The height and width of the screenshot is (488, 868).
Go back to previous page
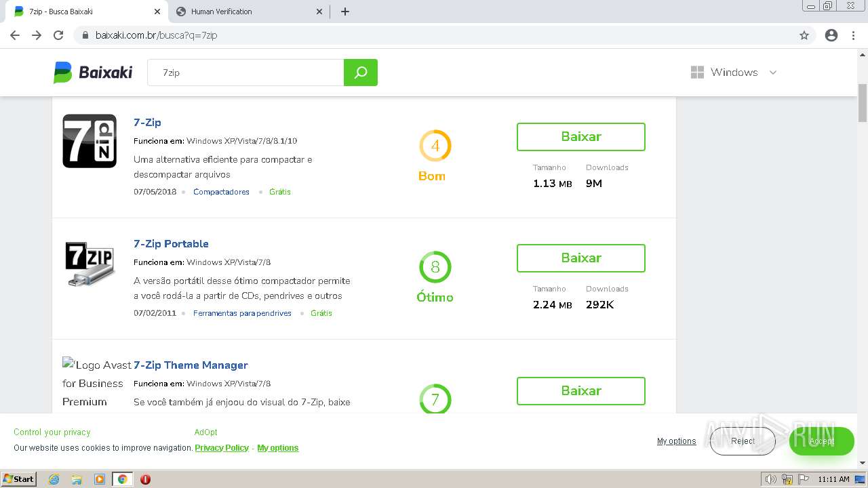click(x=15, y=35)
